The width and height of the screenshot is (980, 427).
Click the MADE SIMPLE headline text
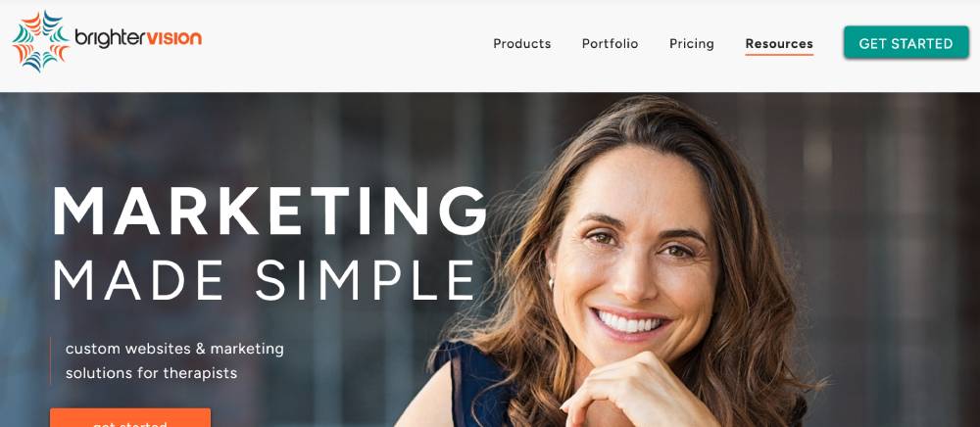pyautogui.click(x=265, y=280)
